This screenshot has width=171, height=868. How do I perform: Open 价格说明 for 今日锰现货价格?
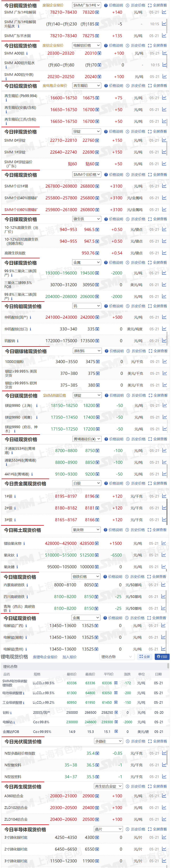pyautogui.click(x=113, y=618)
